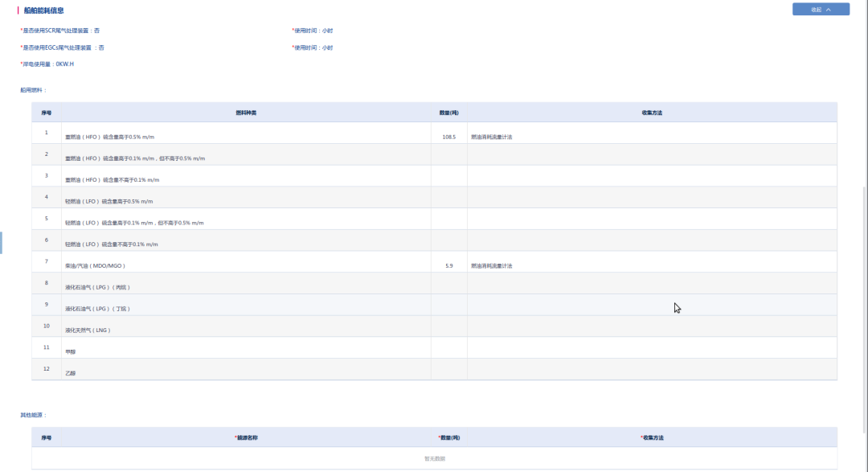This screenshot has height=472, width=868.
Task: Click the 使用时间 value in the SCR row
Action: click(x=312, y=31)
